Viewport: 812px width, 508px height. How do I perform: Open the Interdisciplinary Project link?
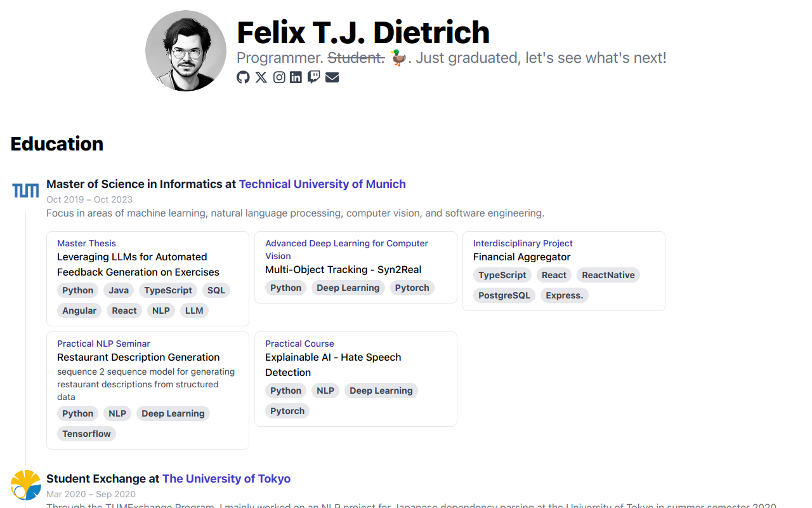click(x=522, y=243)
